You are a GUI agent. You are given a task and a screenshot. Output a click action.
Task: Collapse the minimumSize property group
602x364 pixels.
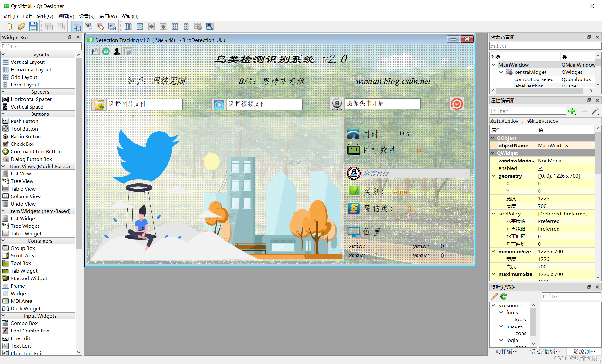[493, 252]
